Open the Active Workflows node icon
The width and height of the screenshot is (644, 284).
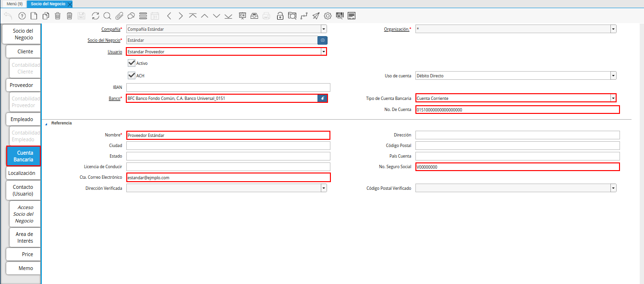point(304,16)
